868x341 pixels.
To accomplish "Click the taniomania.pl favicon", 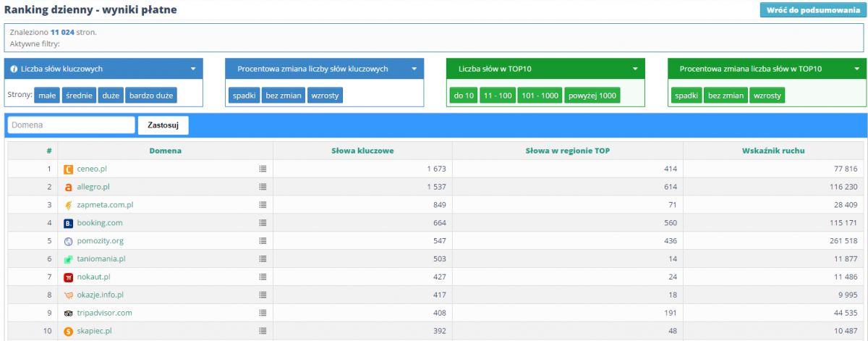I will pyautogui.click(x=69, y=259).
